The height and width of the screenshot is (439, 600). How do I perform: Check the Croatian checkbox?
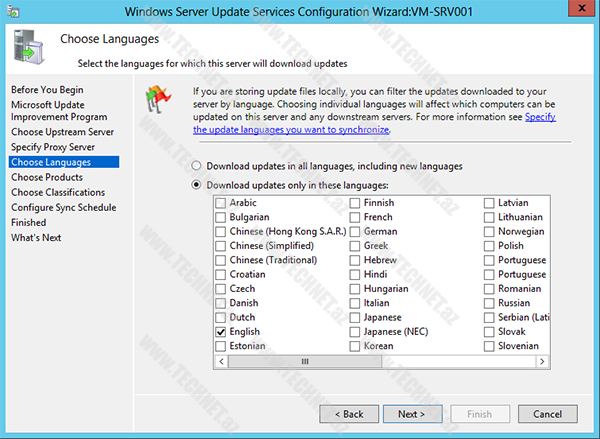pyautogui.click(x=220, y=274)
